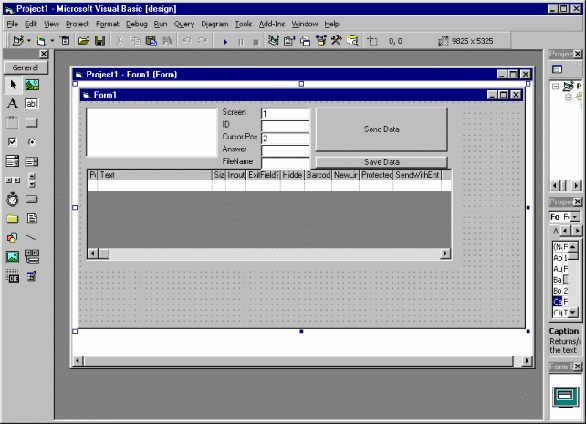Open the Debug menu
This screenshot has width=586, height=424.
(x=137, y=24)
